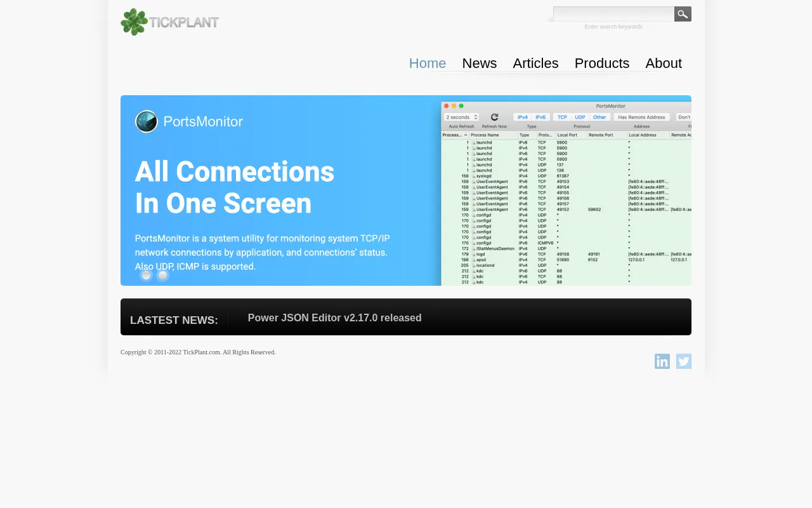Click the TickPlant clover logo
The width and height of the screenshot is (812, 508).
[x=170, y=22]
